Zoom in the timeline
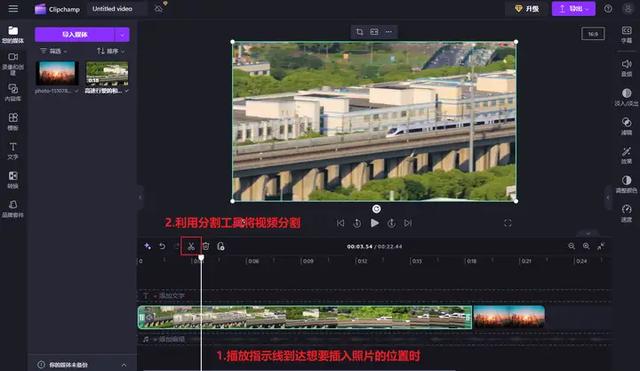 click(x=586, y=246)
